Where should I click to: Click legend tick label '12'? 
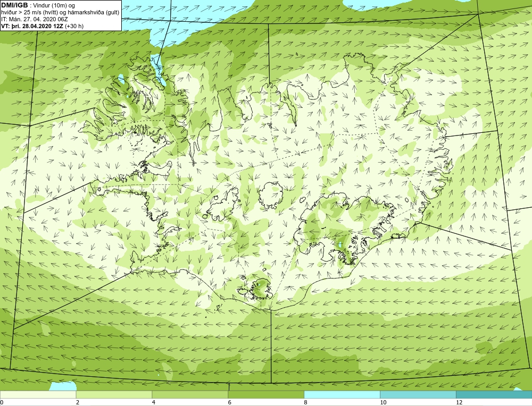pyautogui.click(x=459, y=402)
